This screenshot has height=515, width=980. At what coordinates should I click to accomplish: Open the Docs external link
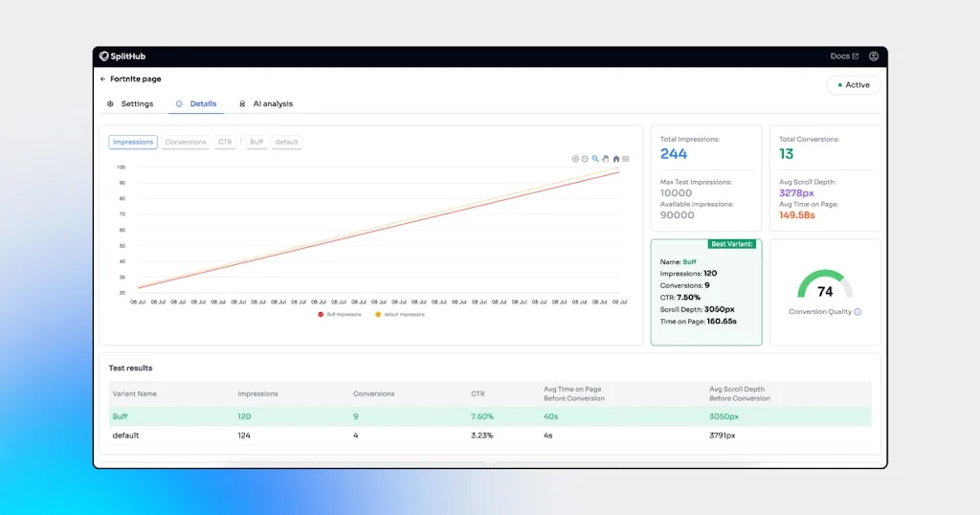844,56
